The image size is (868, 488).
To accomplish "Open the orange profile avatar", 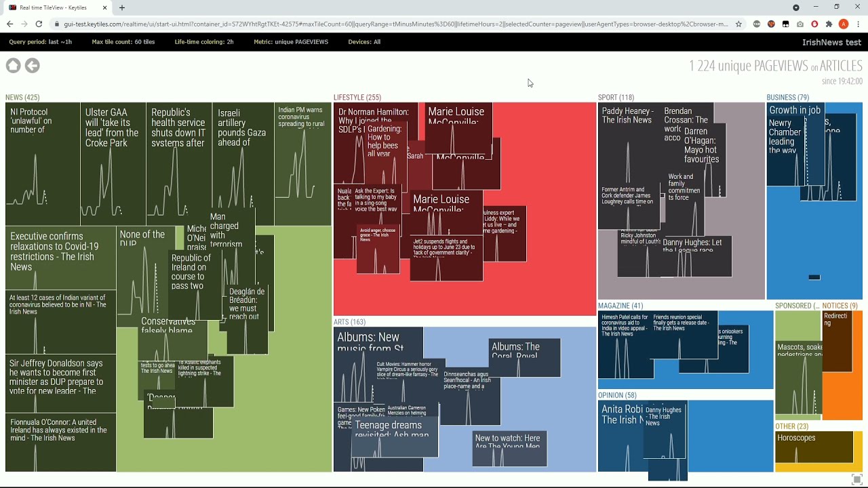I will tap(844, 24).
